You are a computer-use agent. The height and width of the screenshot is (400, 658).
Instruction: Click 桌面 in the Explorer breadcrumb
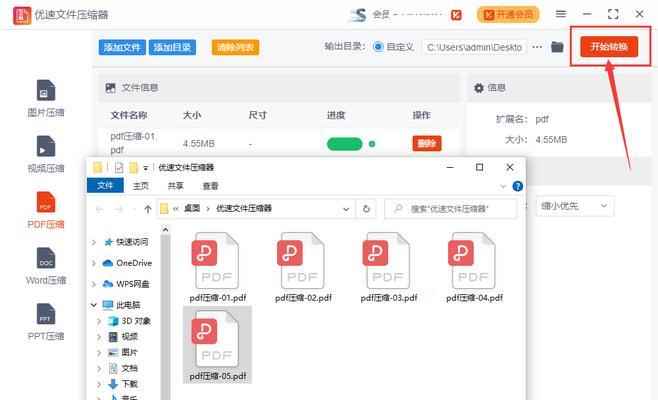pyautogui.click(x=192, y=208)
